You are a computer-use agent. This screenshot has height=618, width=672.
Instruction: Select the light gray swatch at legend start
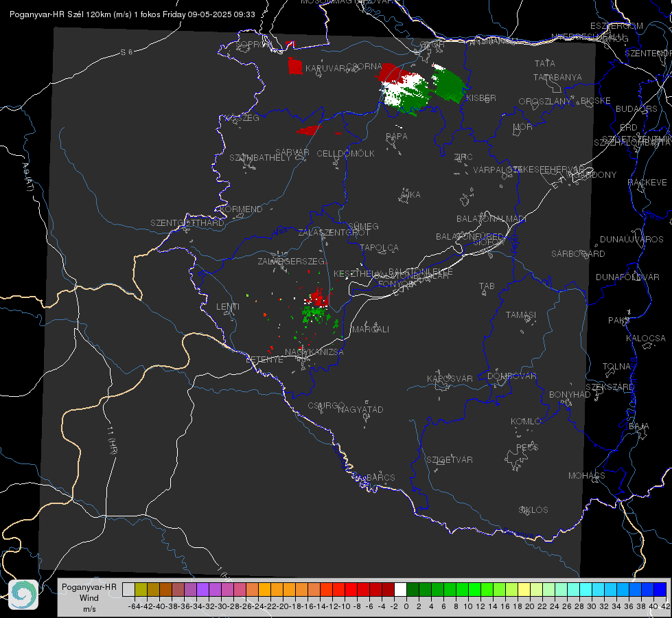click(128, 589)
